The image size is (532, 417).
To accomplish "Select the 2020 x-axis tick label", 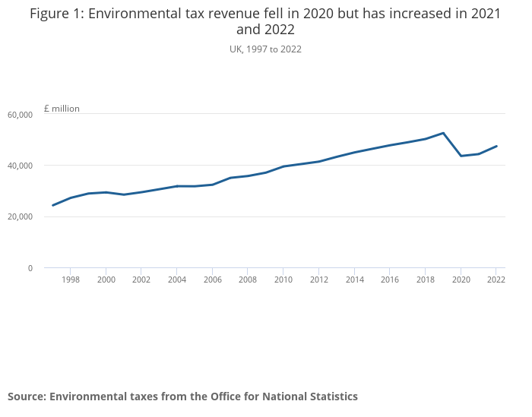I will click(461, 280).
